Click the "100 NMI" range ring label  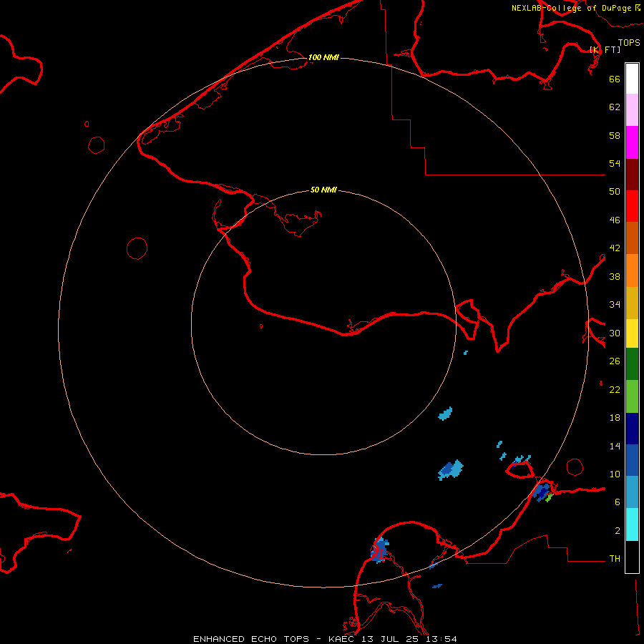click(x=323, y=57)
